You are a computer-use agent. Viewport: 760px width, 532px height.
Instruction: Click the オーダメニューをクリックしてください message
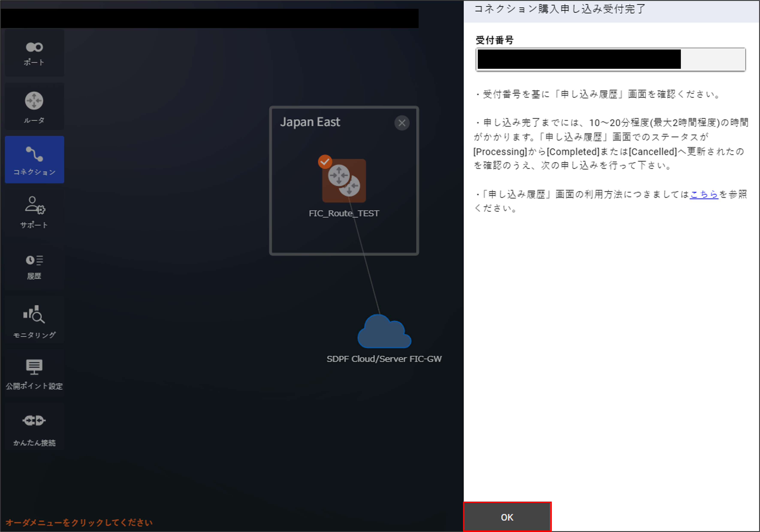(x=79, y=522)
